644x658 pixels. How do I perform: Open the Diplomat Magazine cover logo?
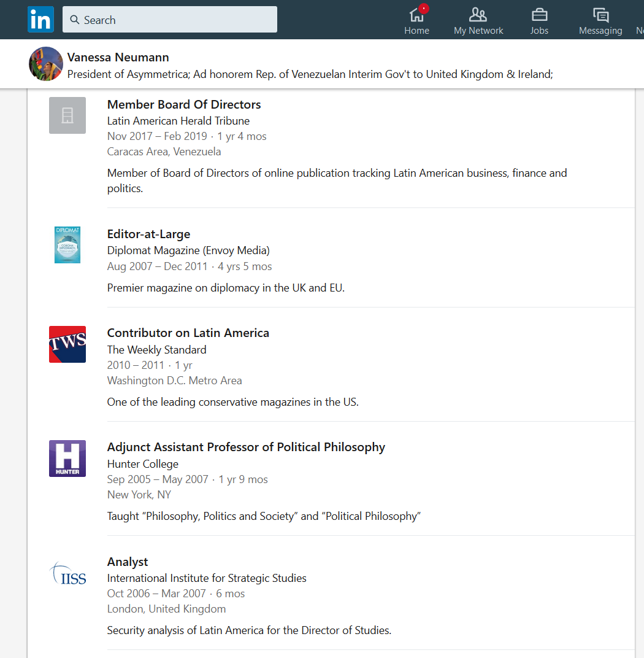coord(67,245)
